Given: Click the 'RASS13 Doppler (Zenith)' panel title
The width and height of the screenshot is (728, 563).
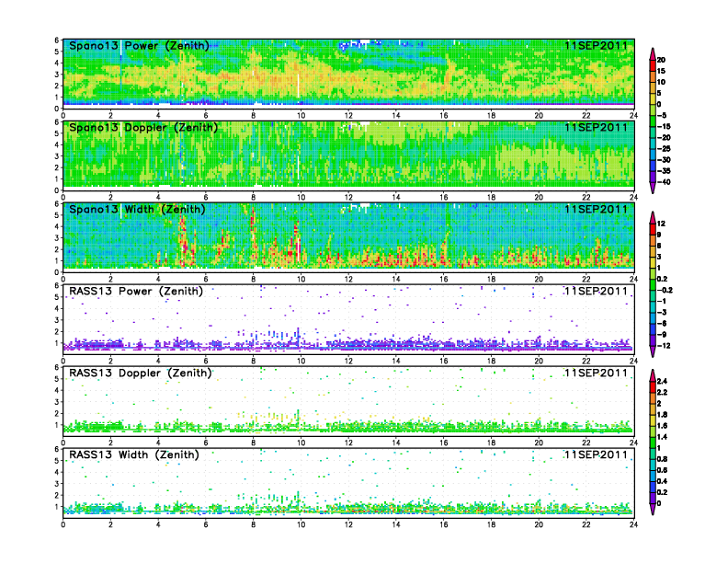Looking at the screenshot, I should (x=141, y=373).
